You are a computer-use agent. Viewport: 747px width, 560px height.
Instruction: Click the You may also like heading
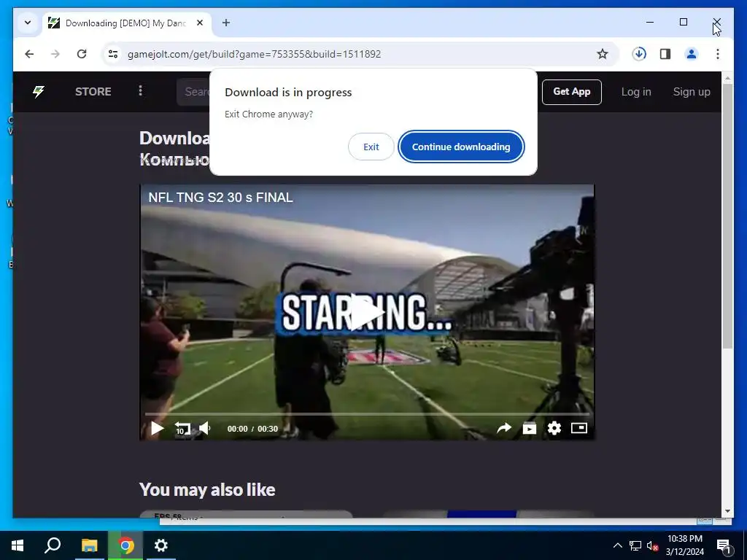tap(207, 489)
